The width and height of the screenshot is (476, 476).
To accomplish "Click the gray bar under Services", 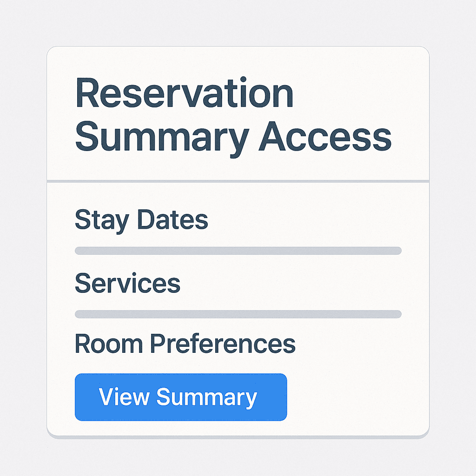I will pyautogui.click(x=238, y=314).
